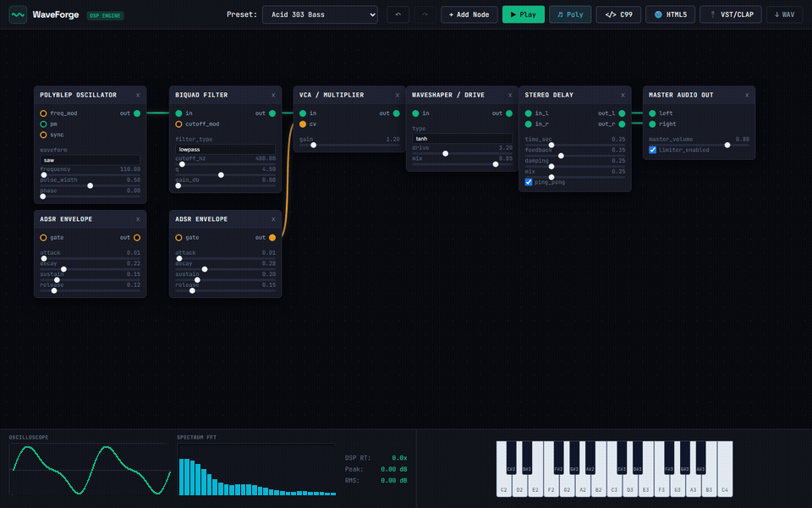Click the oscillator pm input port
The width and height of the screenshot is (812, 508).
tap(43, 124)
